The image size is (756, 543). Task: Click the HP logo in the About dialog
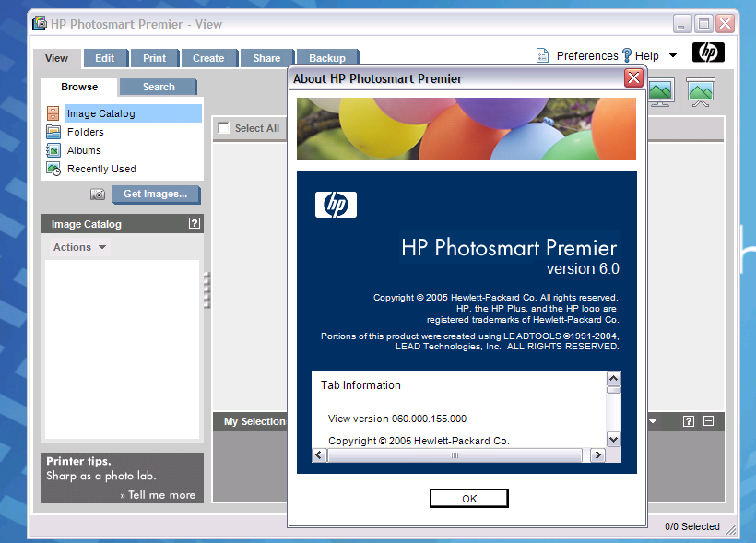tap(337, 205)
